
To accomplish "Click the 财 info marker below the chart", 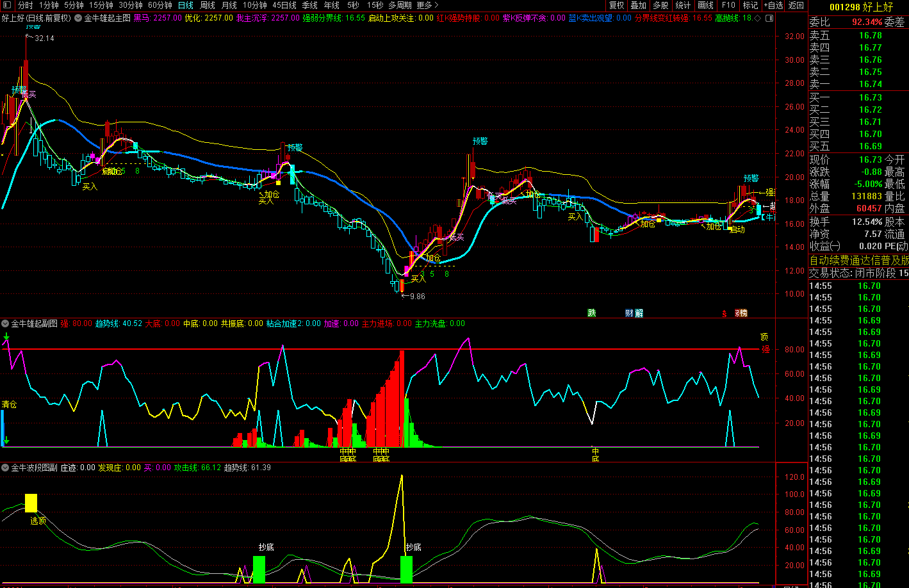I will point(629,313).
